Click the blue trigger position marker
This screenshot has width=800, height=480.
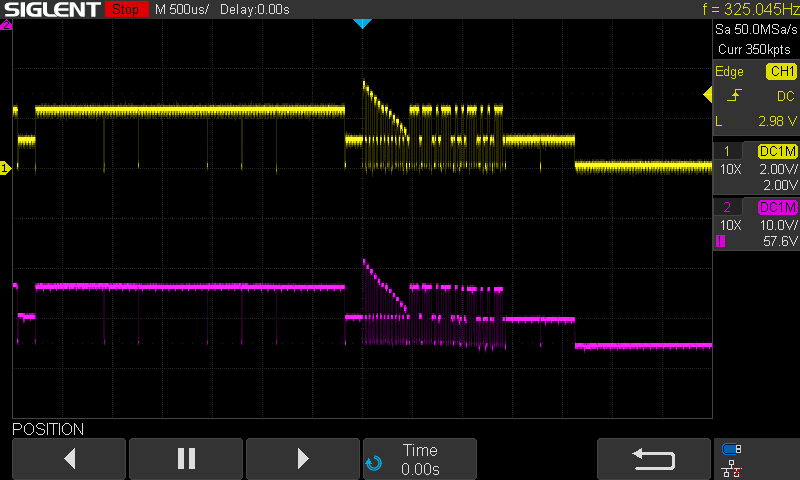pyautogui.click(x=363, y=23)
